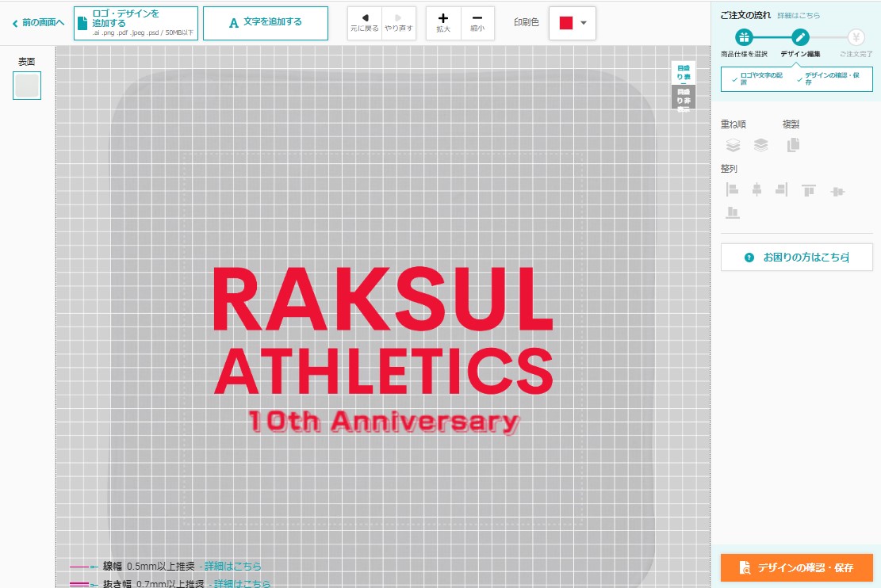Hide grid with 目盛り非表示 toggle
Image resolution: width=881 pixels, height=588 pixels.
pyautogui.click(x=684, y=97)
